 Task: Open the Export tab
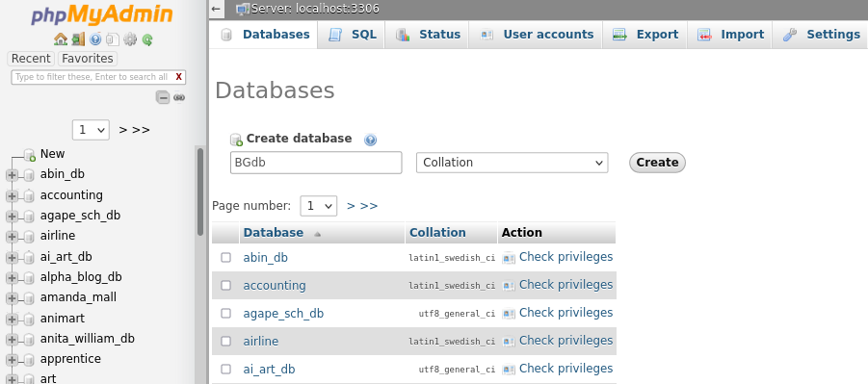644,35
